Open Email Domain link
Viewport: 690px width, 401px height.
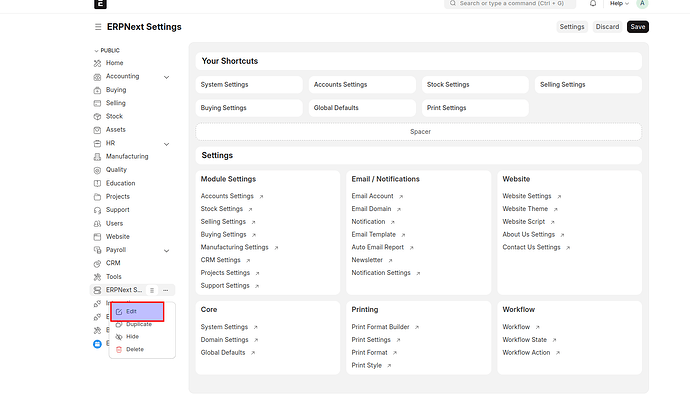[371, 209]
